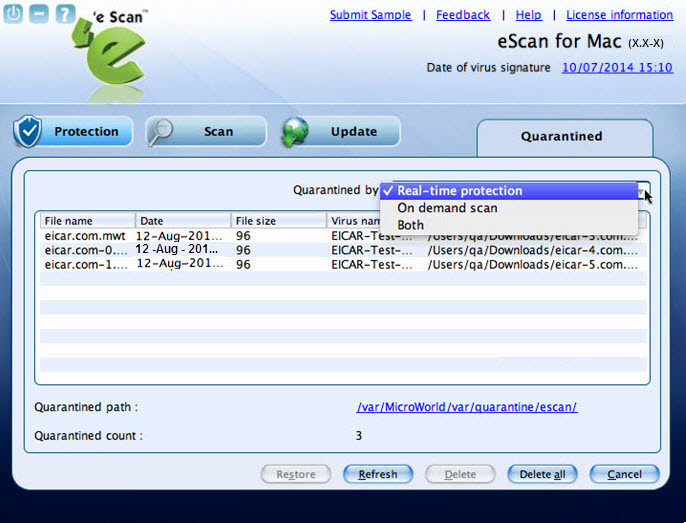686x523 pixels.
Task: Open the Feedback link
Action: (463, 15)
